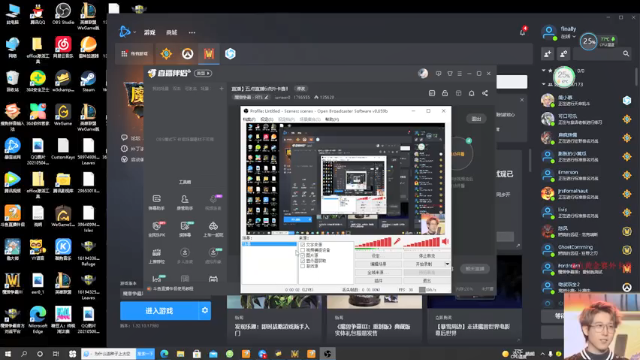Click the lock icon in stream header
The image size is (640, 360).
[x=445, y=93]
